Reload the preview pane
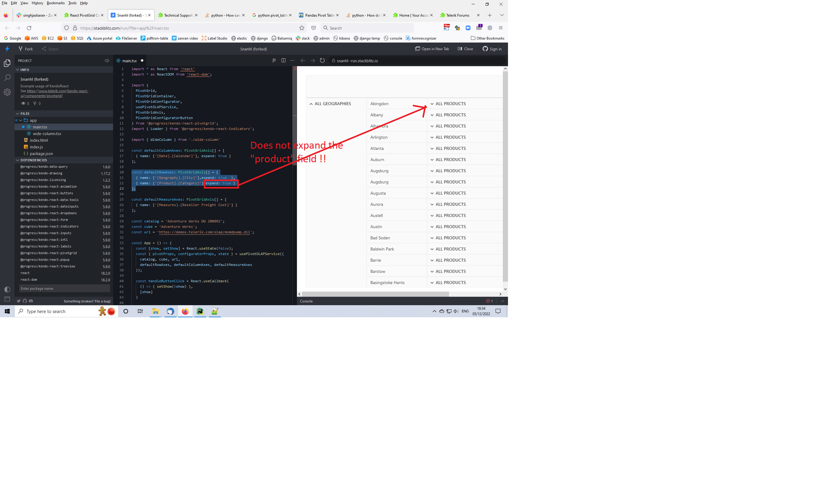This screenshot has height=504, width=840. point(322,60)
